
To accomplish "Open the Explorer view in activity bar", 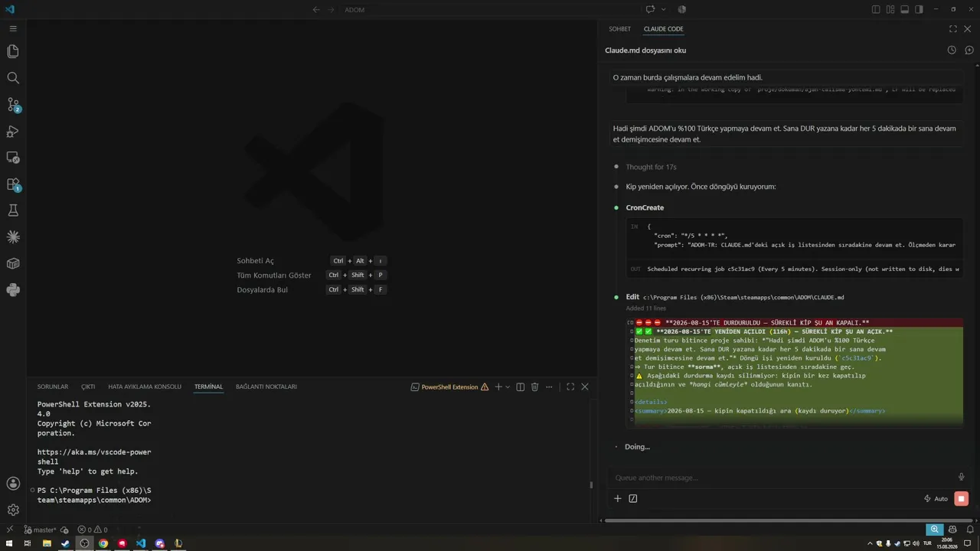I will coord(13,51).
